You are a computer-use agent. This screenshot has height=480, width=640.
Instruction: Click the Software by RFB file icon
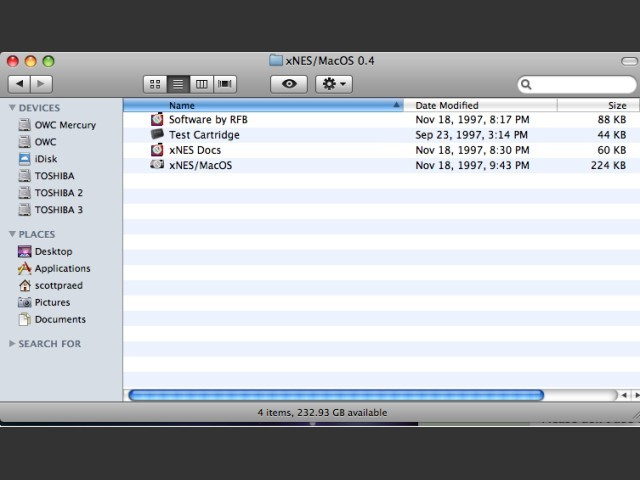click(157, 120)
